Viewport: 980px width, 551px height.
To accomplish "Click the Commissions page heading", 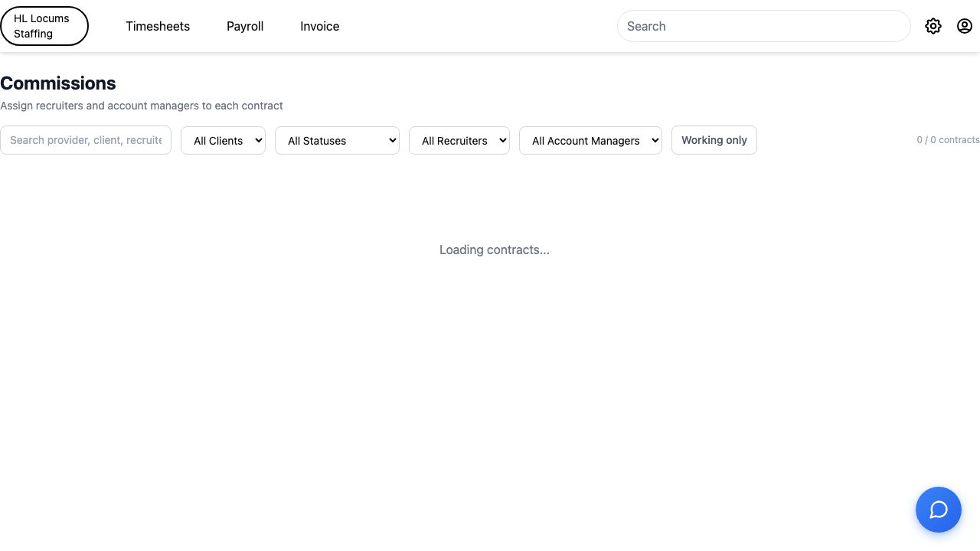I will coord(58,83).
